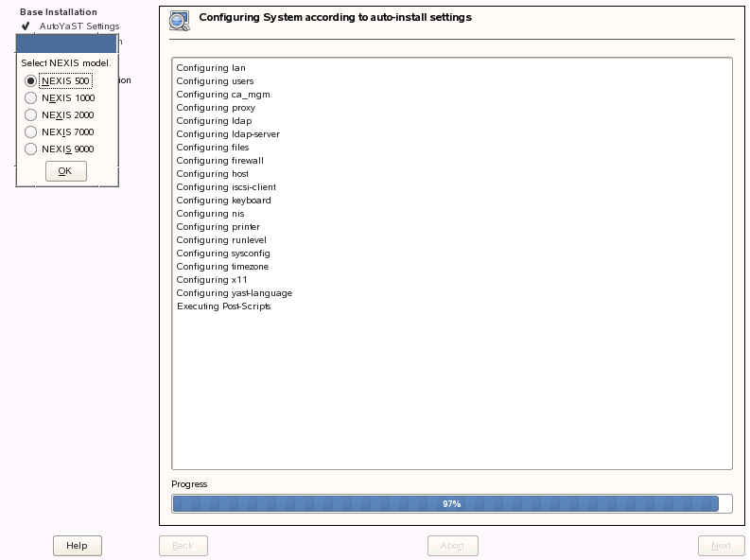750x560 pixels.
Task: Click the Abort button
Action: tap(452, 546)
